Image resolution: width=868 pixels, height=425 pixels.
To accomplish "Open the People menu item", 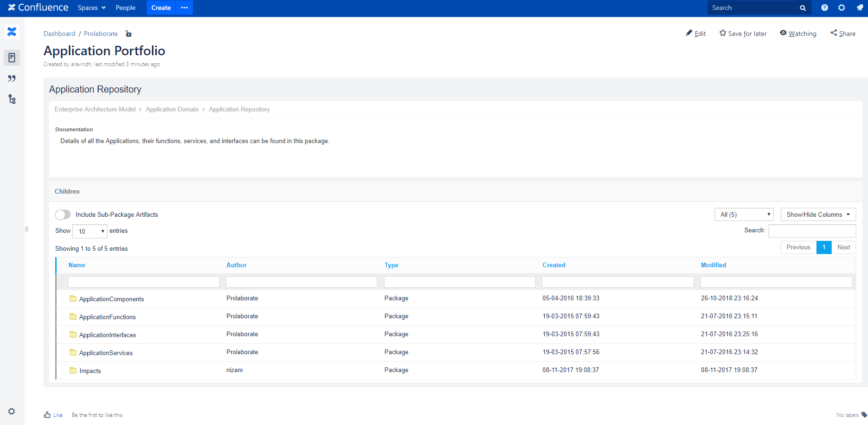I will point(125,8).
